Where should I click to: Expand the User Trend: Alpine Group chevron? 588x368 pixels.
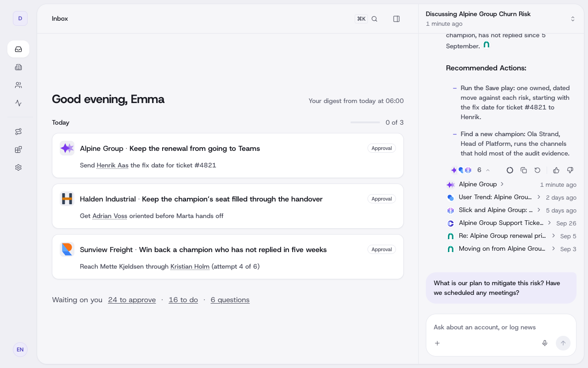539,197
